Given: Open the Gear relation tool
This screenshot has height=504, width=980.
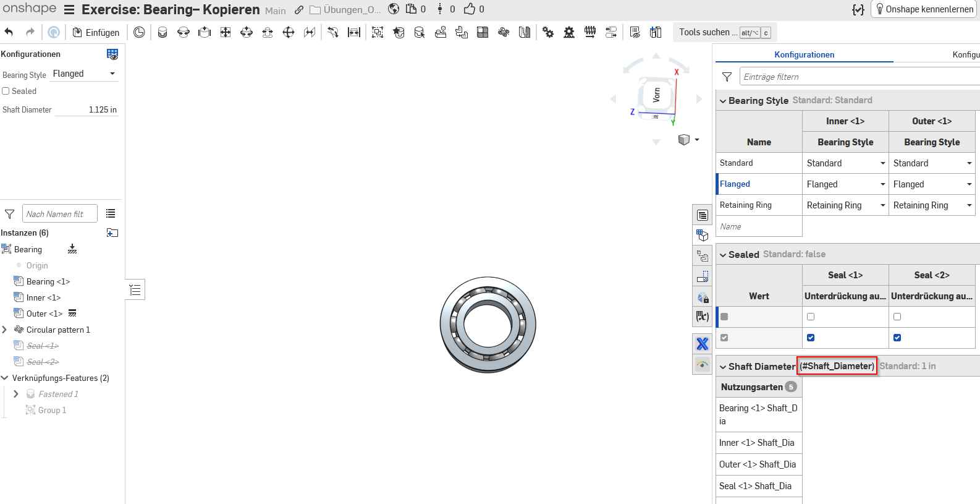Looking at the screenshot, I should click(x=548, y=32).
